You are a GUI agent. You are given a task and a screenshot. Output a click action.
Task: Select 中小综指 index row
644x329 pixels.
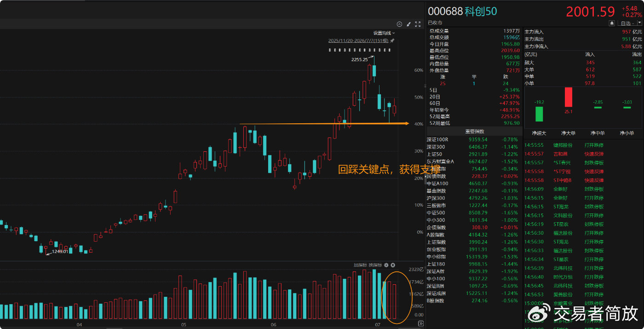pyautogui.click(x=474, y=257)
